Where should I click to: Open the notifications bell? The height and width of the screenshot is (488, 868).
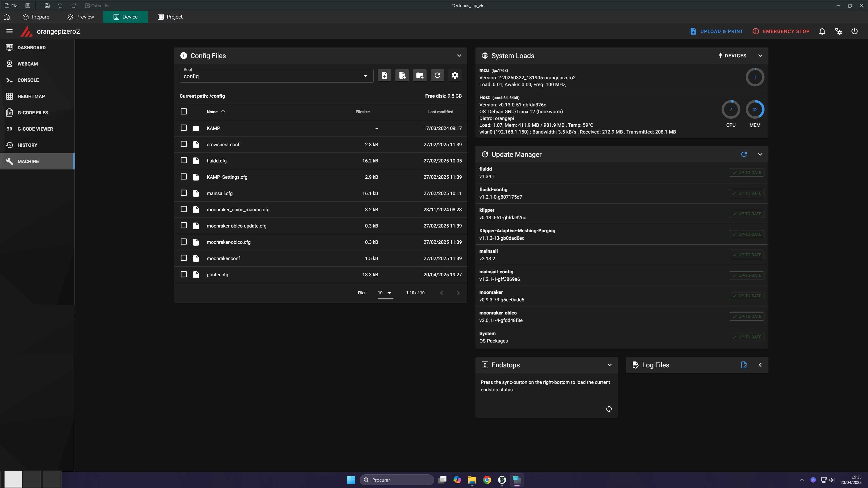(x=822, y=31)
